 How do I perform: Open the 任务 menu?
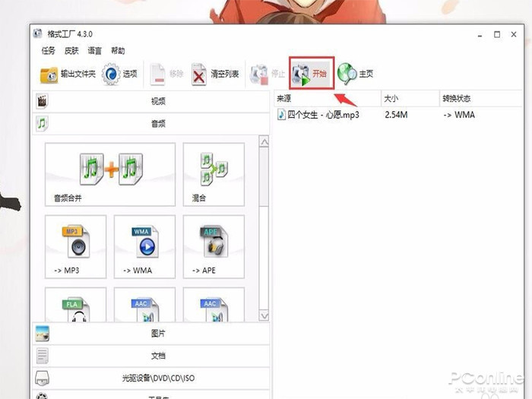tap(49, 51)
